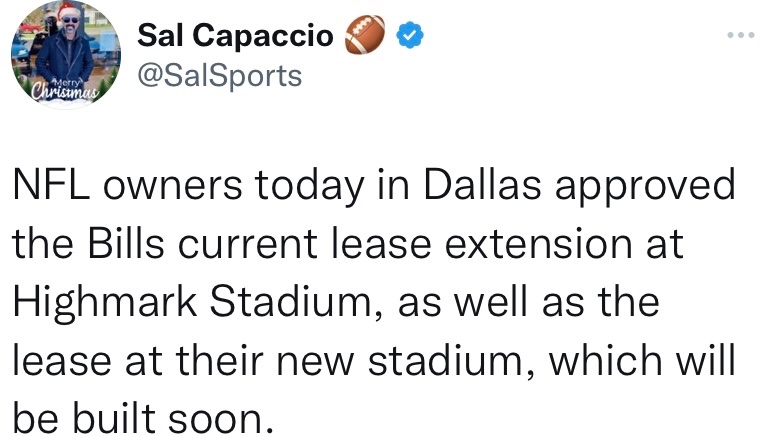This screenshot has width=771, height=436.
Task: Click the blue verified checkmark badge
Action: pyautogui.click(x=410, y=35)
